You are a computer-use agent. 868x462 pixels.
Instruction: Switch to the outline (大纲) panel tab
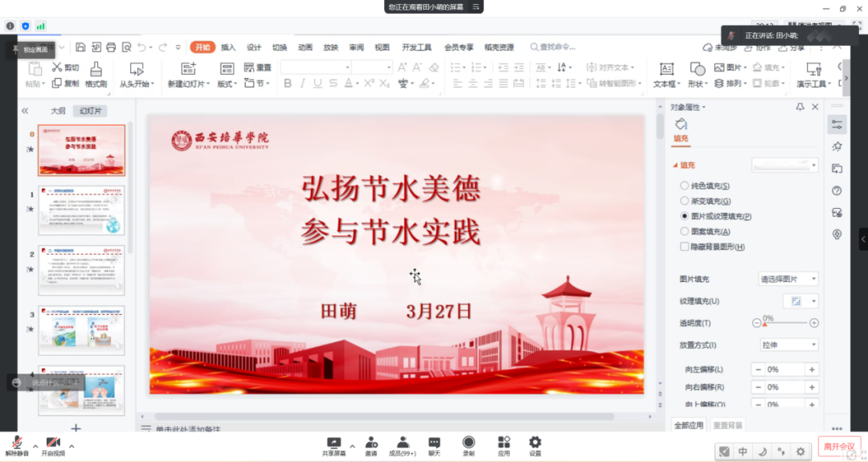pyautogui.click(x=58, y=111)
